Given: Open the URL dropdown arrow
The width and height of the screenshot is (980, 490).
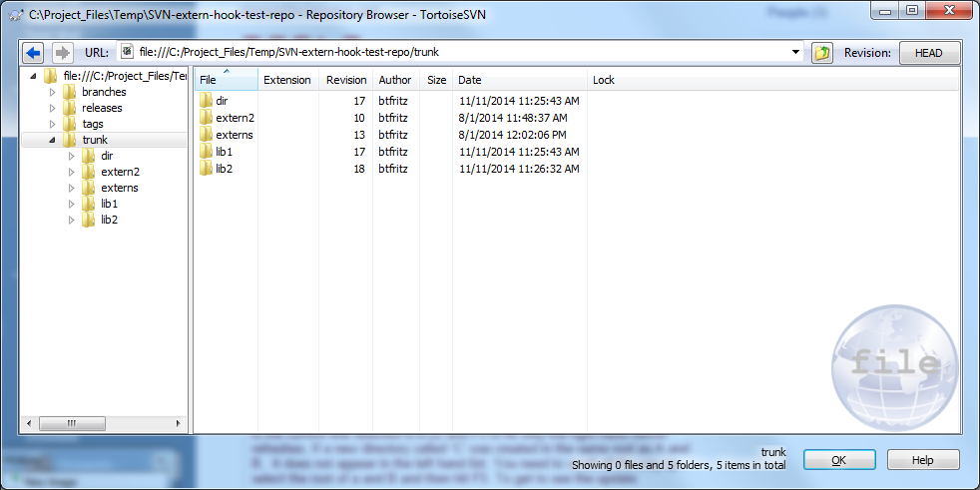Looking at the screenshot, I should pyautogui.click(x=795, y=53).
